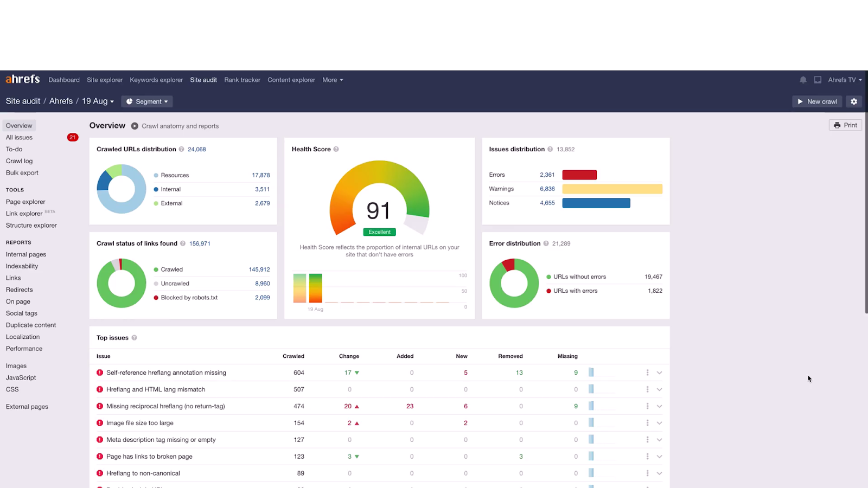Open options for Missing reciprocal hreflang row

[647, 406]
